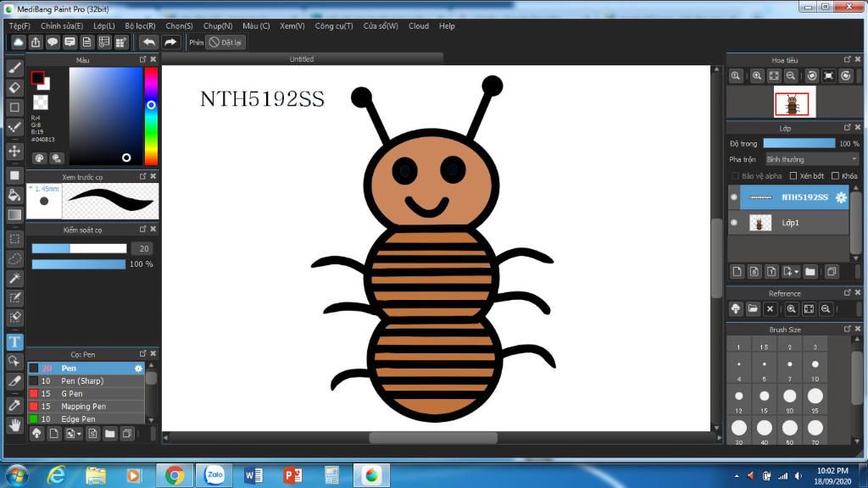
Task: Open the layer folder icon in Lớp panel
Action: coord(810,272)
